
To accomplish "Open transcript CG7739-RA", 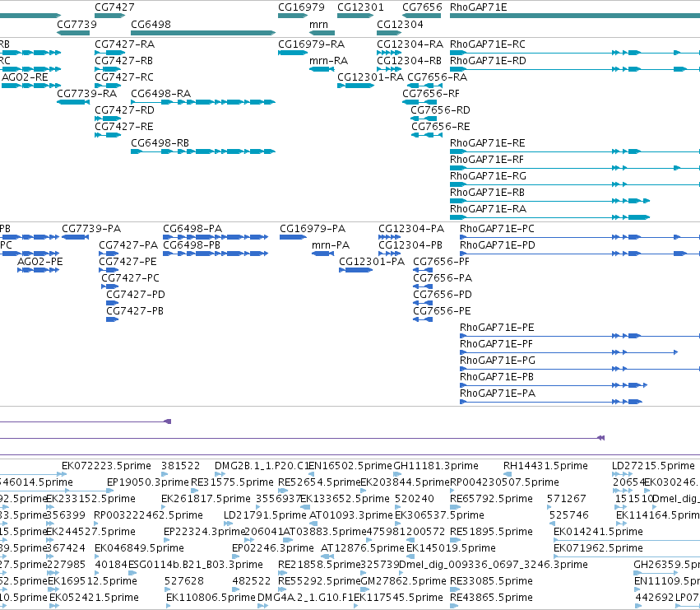I will click(87, 94).
